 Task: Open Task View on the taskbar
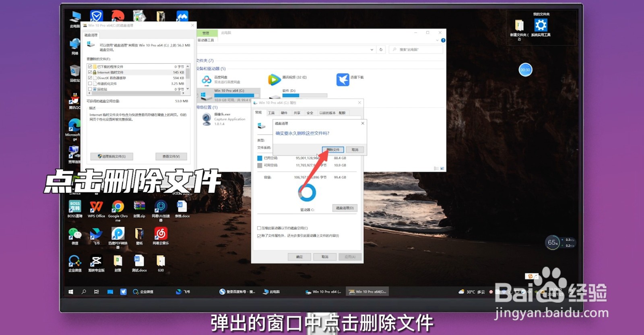(97, 292)
